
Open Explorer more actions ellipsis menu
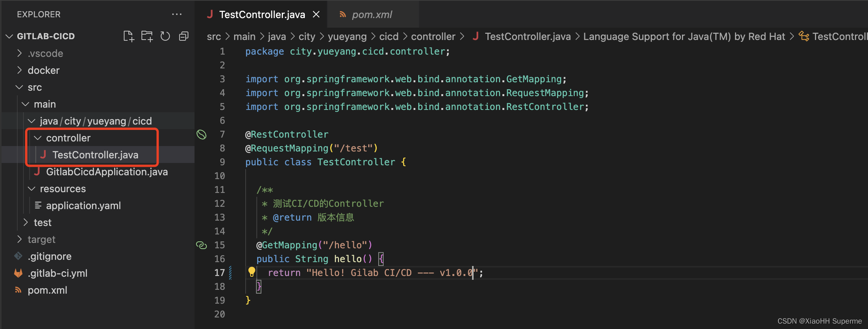pyautogui.click(x=177, y=14)
